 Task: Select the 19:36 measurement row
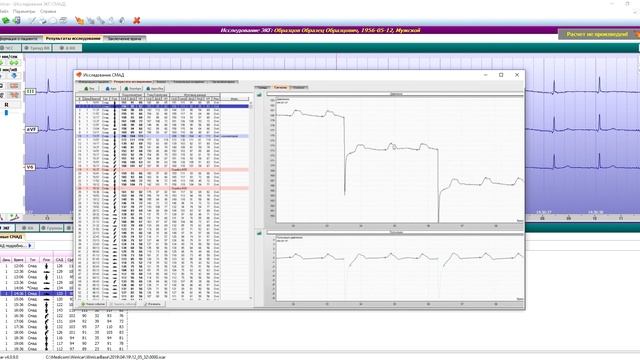point(64,349)
